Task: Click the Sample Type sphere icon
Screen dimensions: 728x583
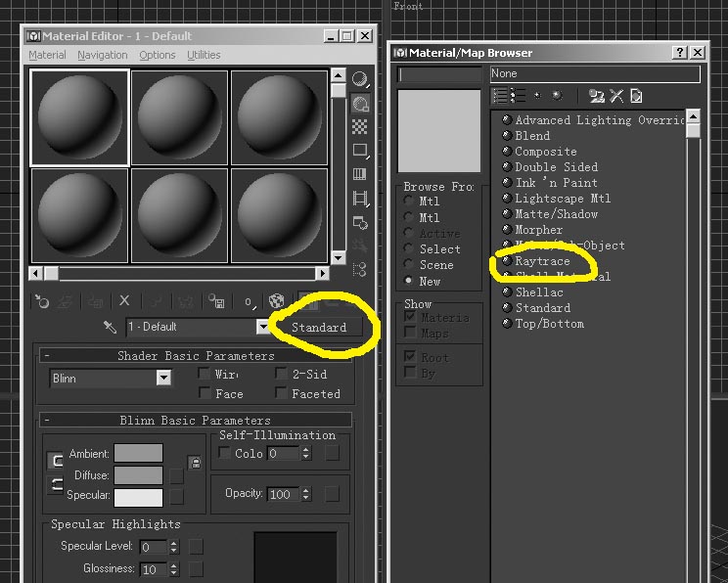Action: [x=360, y=79]
